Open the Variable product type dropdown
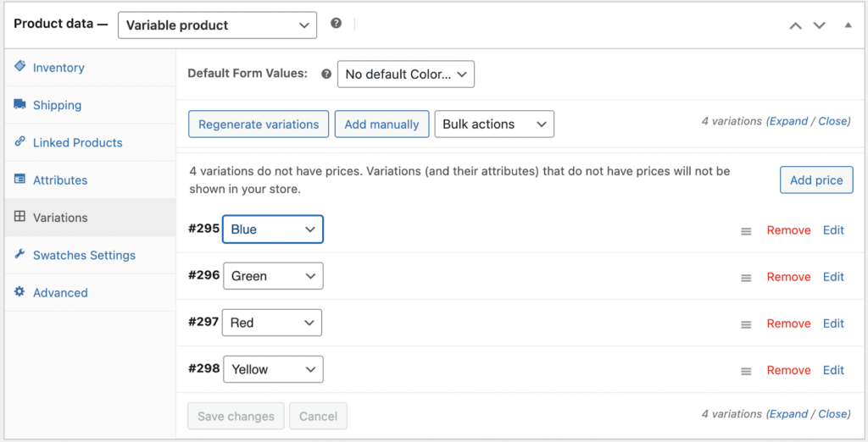The image size is (868, 442). point(217,25)
